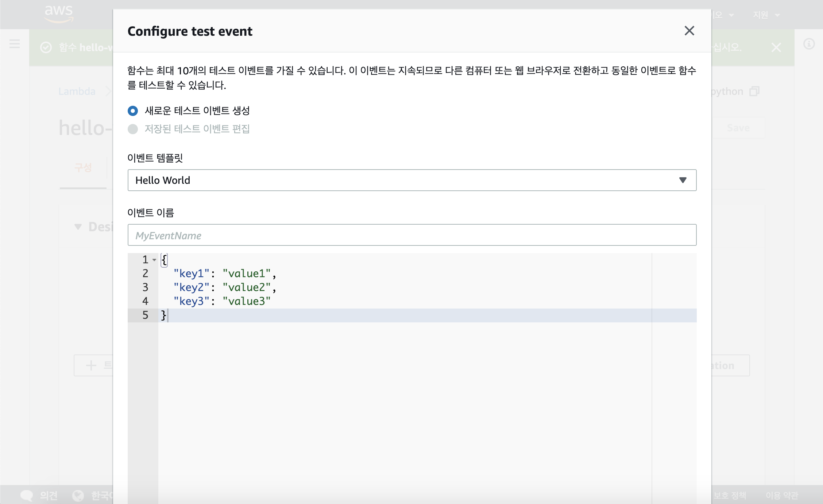Click the closing brace on line 5
The image size is (823, 504).
pos(163,315)
